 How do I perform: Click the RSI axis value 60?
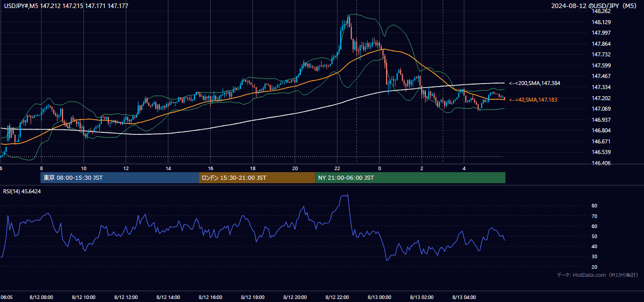pyautogui.click(x=595, y=226)
